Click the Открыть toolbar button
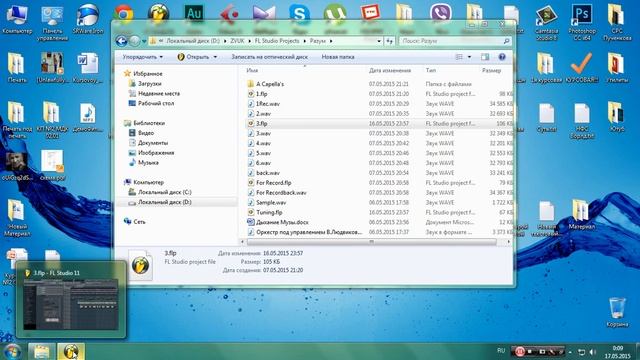Screen dimensions: 640x360 [x=193, y=57]
